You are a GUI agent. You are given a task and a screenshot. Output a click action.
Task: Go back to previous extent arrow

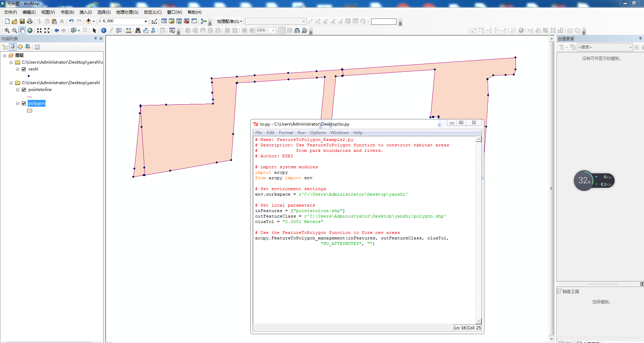pos(56,30)
